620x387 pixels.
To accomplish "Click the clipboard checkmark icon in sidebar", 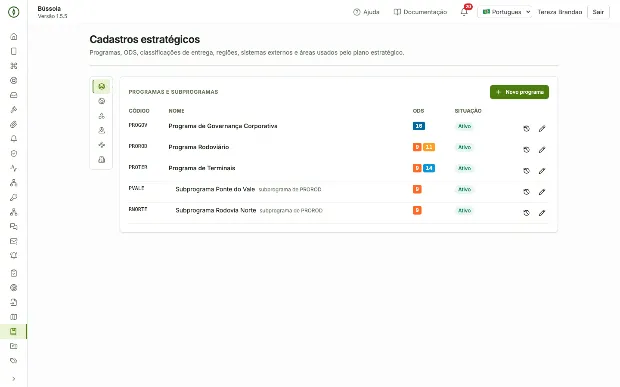I will (13, 273).
